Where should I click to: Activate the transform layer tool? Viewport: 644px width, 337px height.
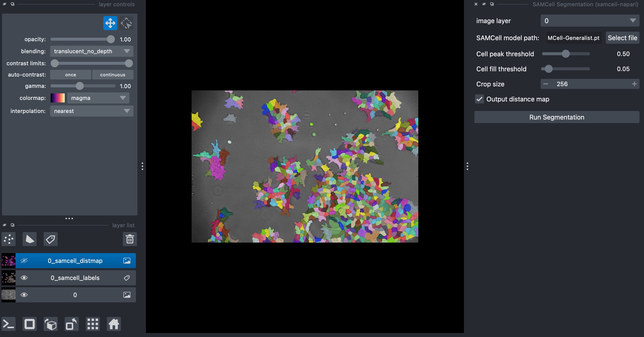(x=126, y=23)
